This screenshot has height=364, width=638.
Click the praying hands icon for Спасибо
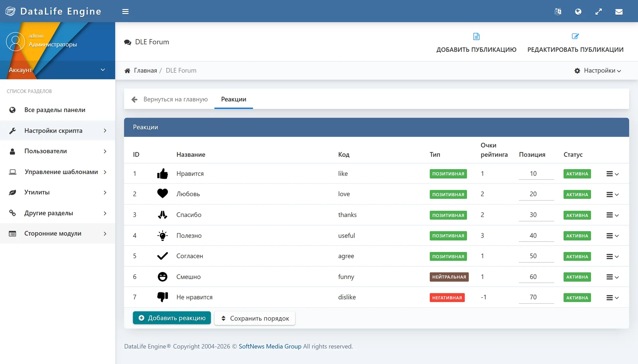click(x=162, y=215)
